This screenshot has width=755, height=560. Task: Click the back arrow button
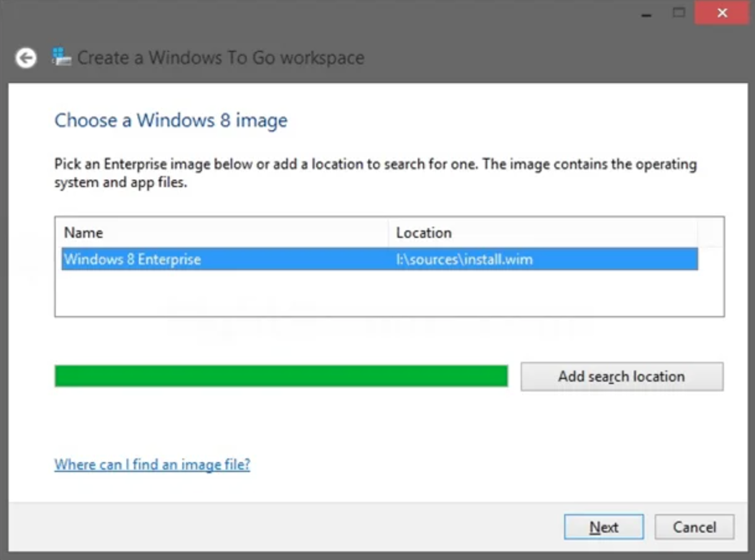click(25, 58)
